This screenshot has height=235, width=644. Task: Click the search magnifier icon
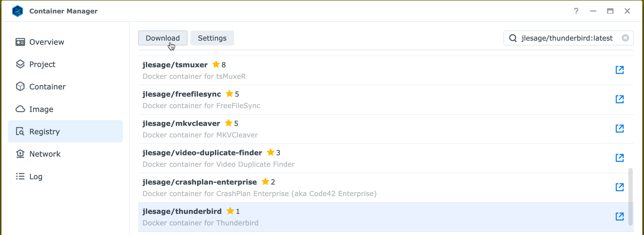click(x=513, y=38)
